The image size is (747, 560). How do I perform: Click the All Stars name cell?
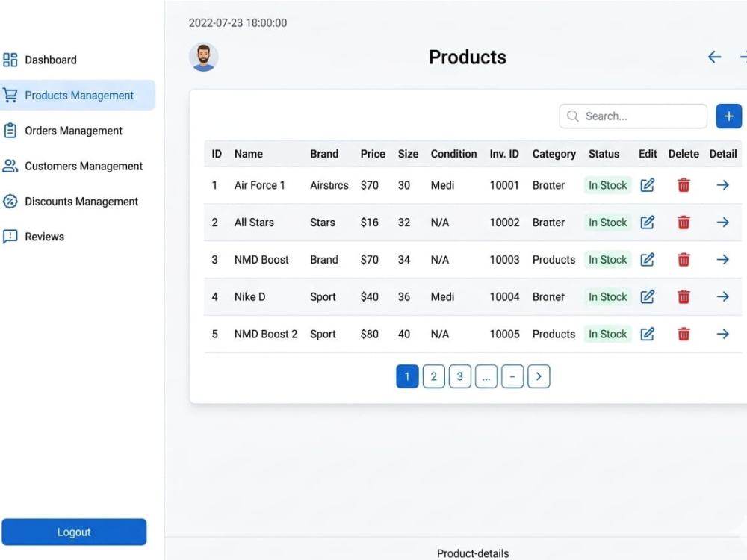(x=254, y=223)
